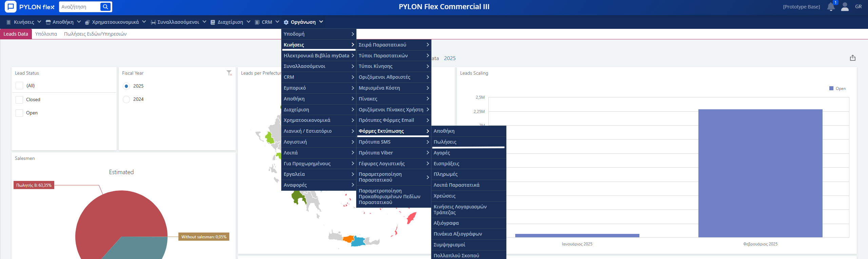Viewport: 868px width, 259px height.
Task: Click the 2025 year link
Action: point(450,58)
